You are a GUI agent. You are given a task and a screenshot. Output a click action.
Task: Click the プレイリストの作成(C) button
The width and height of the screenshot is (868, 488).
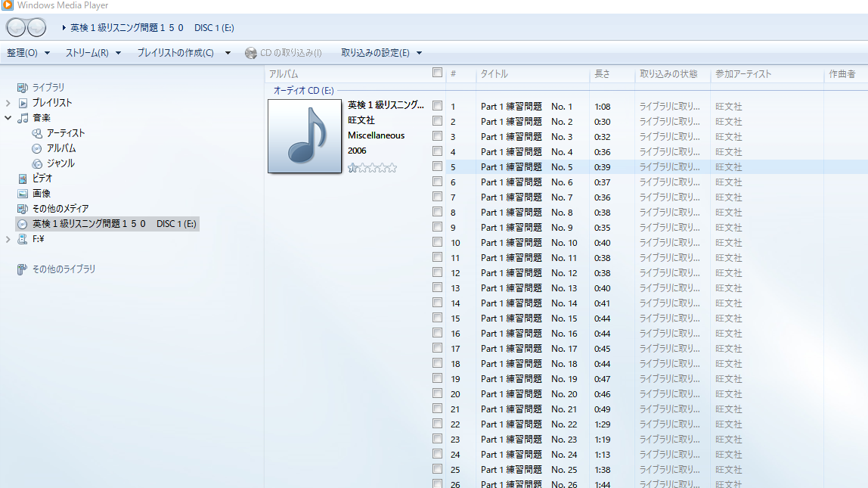tap(175, 53)
